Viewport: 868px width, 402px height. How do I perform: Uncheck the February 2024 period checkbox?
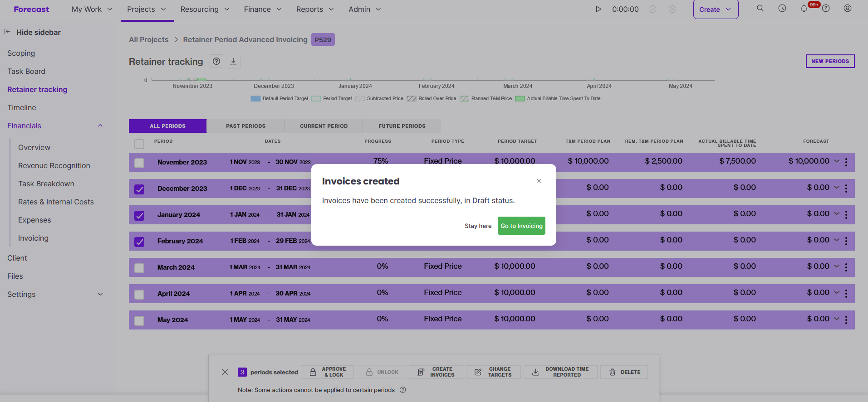[x=139, y=242]
